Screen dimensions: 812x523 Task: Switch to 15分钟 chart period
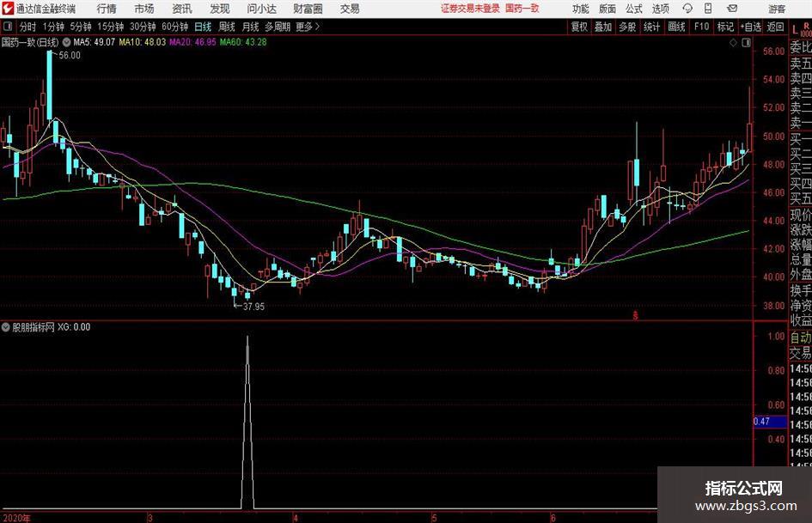pos(110,27)
